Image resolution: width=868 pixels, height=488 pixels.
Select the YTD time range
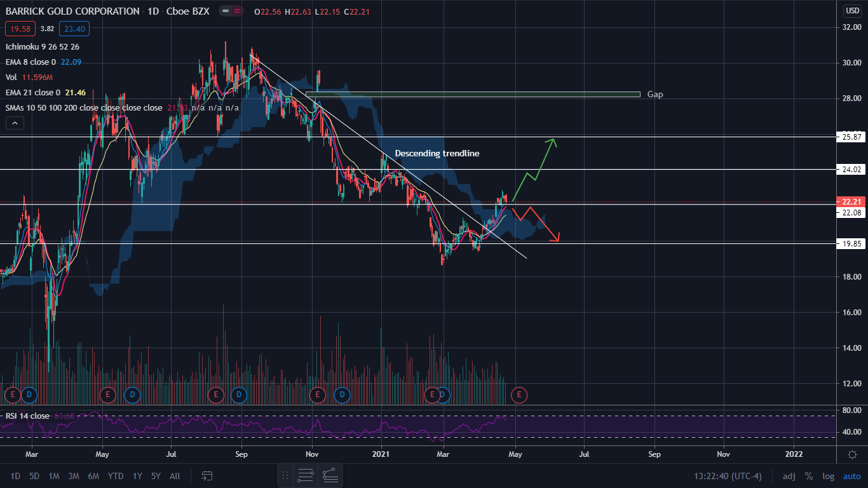pyautogui.click(x=116, y=476)
